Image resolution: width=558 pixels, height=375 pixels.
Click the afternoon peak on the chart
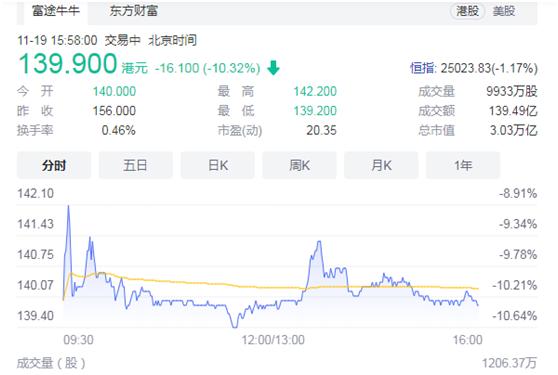click(x=319, y=243)
